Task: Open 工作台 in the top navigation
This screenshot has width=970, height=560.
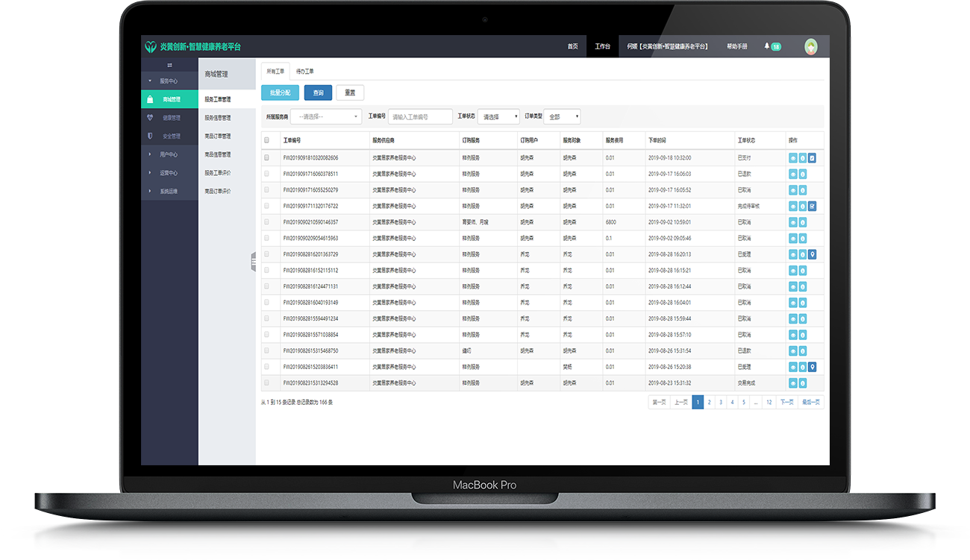Action: point(602,46)
